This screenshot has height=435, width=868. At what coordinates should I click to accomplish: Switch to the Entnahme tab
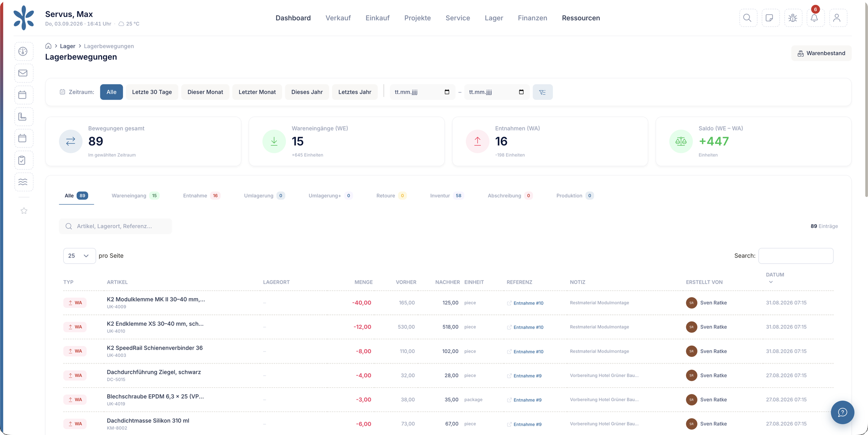tap(202, 196)
